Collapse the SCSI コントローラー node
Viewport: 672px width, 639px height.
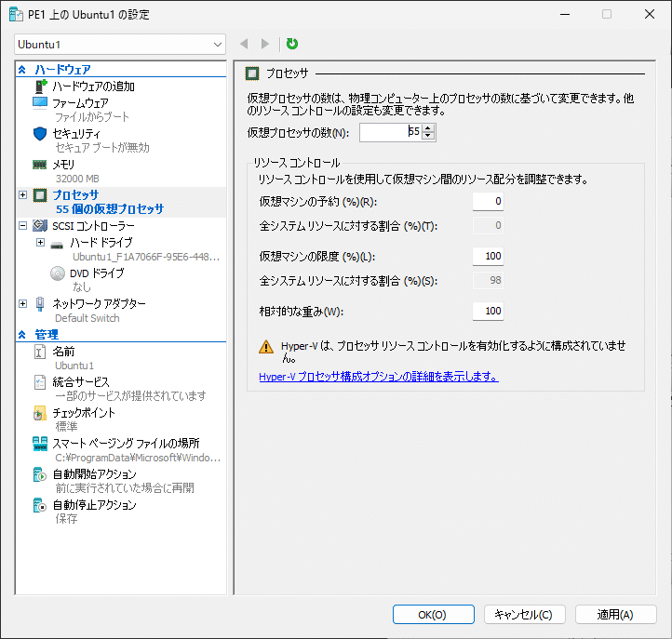coord(23,225)
